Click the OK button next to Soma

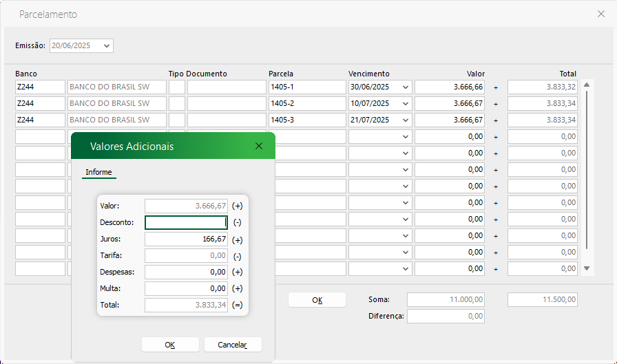(317, 300)
